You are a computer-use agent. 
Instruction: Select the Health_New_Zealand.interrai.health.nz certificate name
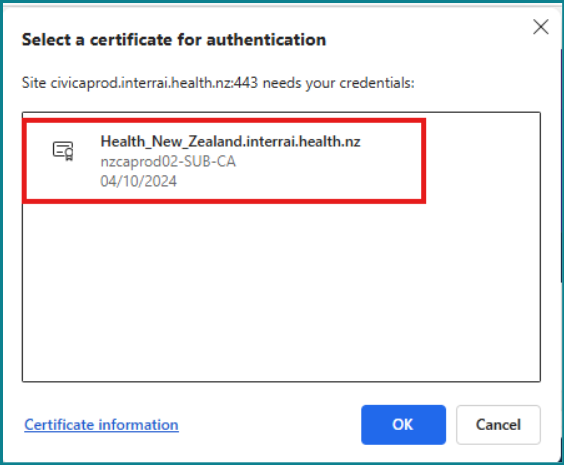click(x=230, y=141)
